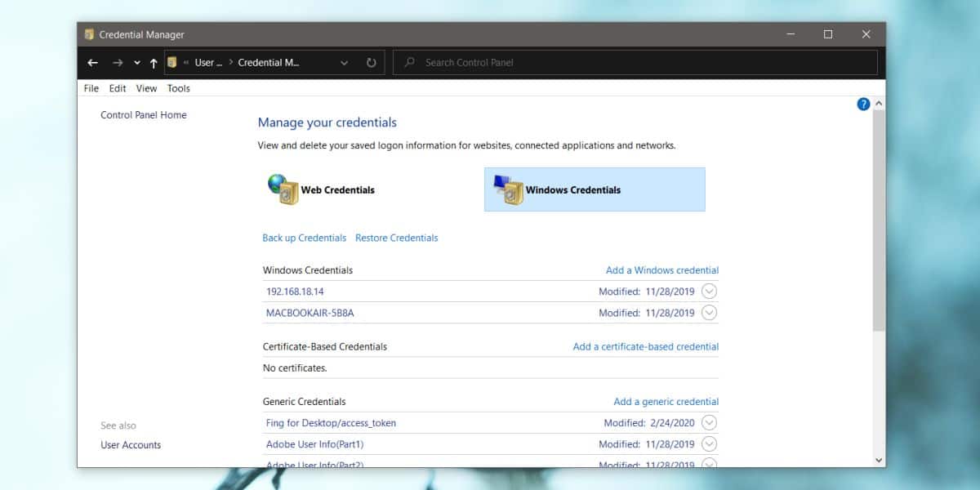The width and height of the screenshot is (980, 490).
Task: Add a certificate-based credential
Action: pyautogui.click(x=646, y=346)
